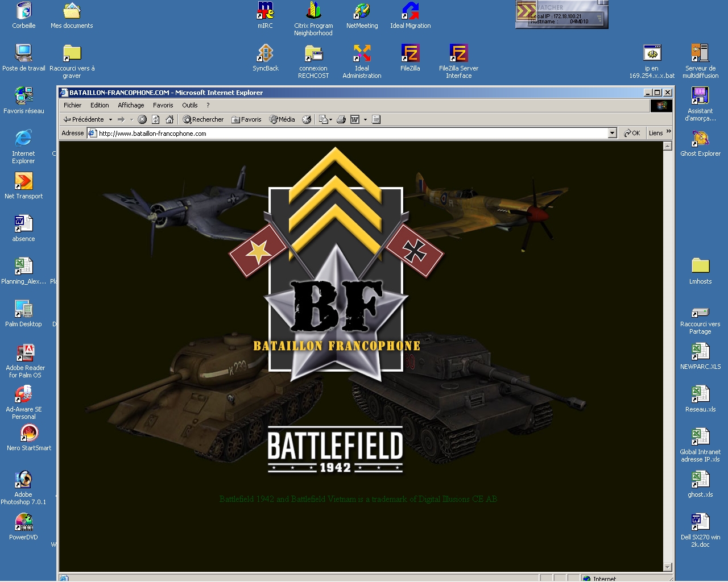Click the Liens links bar label

coord(656,133)
